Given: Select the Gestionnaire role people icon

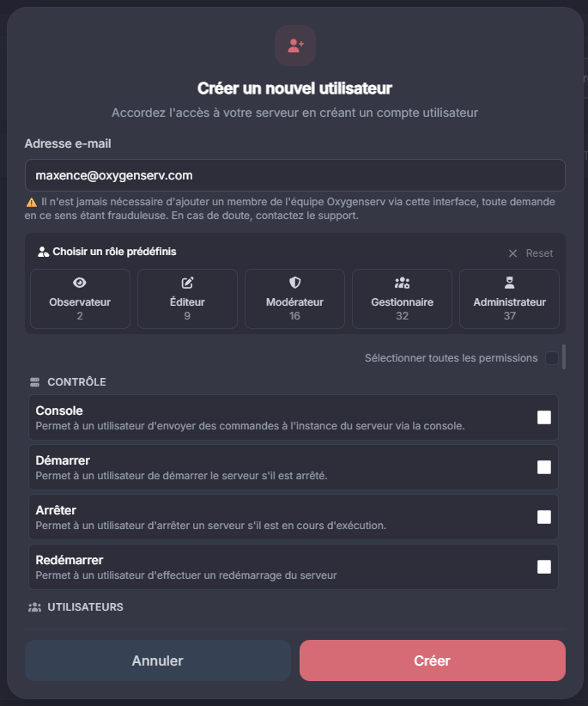Looking at the screenshot, I should click(402, 283).
